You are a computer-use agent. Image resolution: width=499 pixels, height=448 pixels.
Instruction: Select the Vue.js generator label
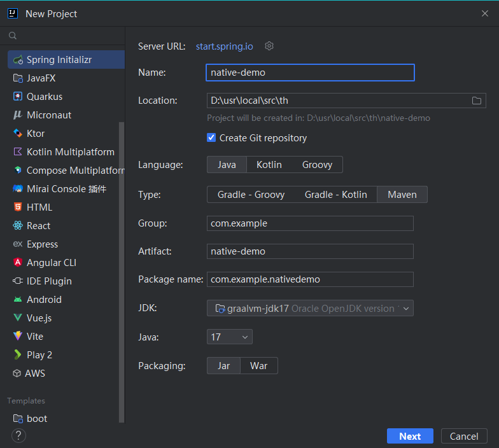point(39,318)
